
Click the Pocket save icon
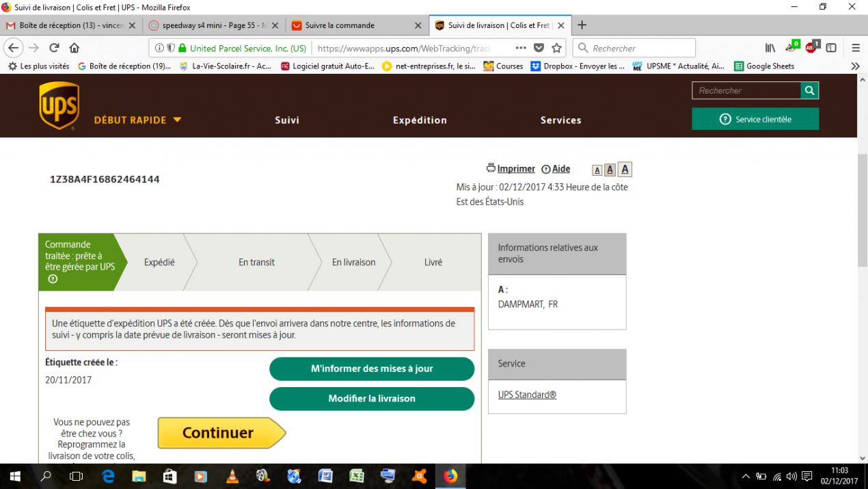[539, 48]
